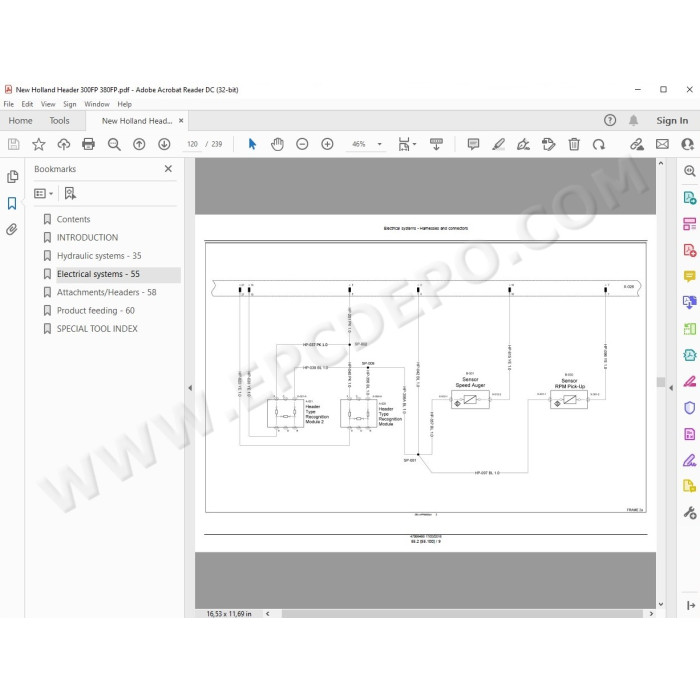Collapse the left navigation pane arrow
700x700 pixels.
[190, 388]
